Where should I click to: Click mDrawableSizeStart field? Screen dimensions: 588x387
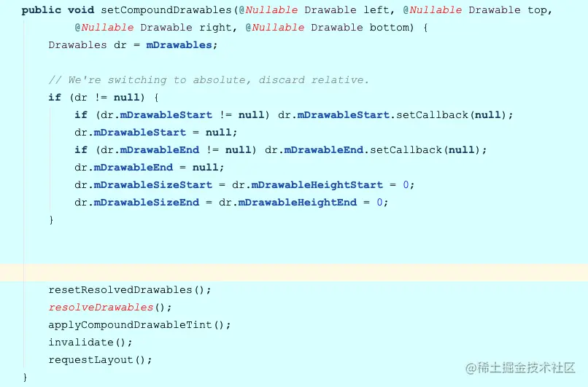click(x=153, y=184)
